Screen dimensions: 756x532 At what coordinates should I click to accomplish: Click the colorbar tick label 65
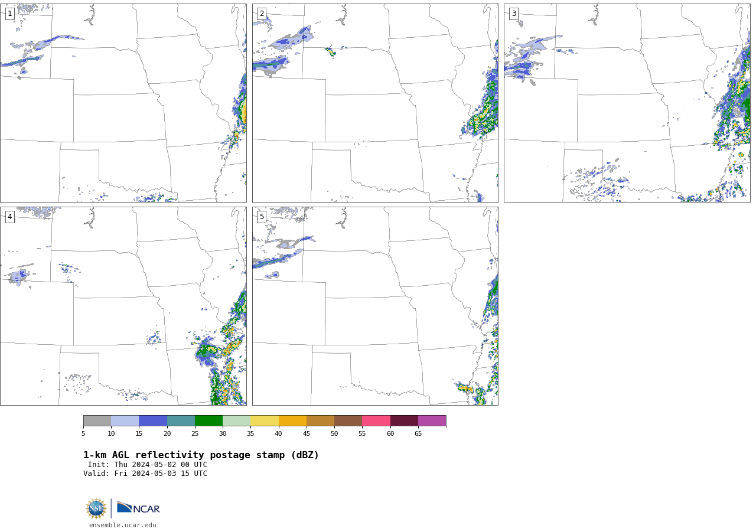pyautogui.click(x=418, y=434)
